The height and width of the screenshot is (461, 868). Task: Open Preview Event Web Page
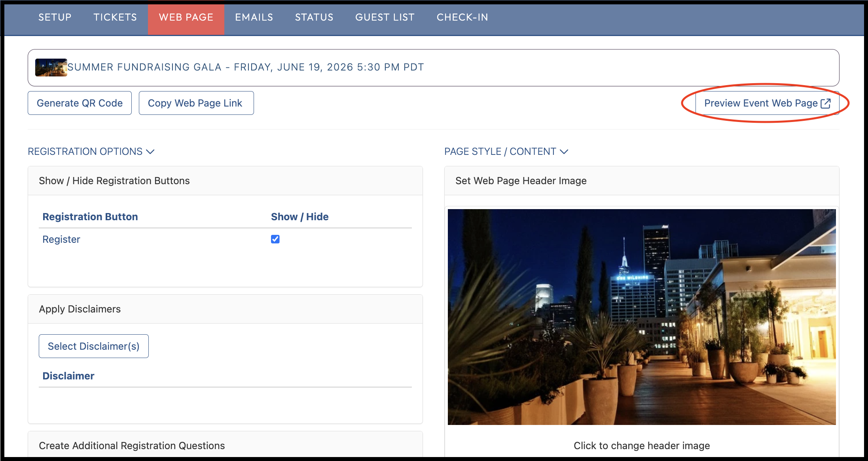(x=767, y=103)
